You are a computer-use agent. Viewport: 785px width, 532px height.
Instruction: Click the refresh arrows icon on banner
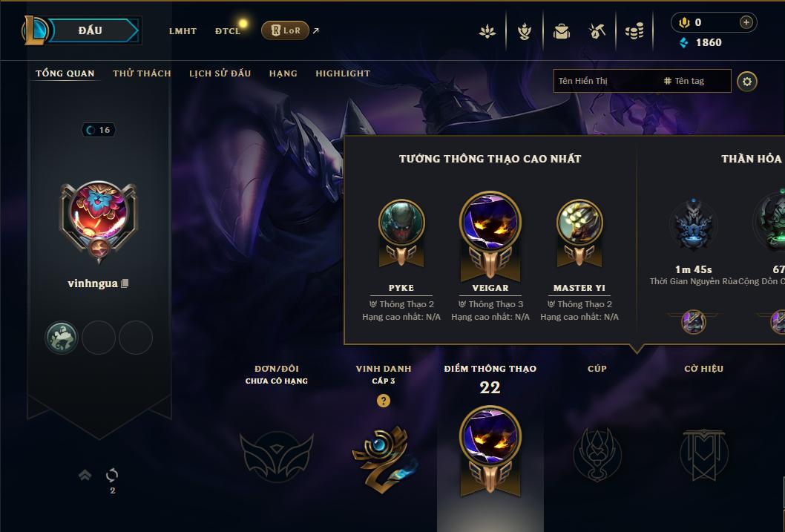[112, 475]
